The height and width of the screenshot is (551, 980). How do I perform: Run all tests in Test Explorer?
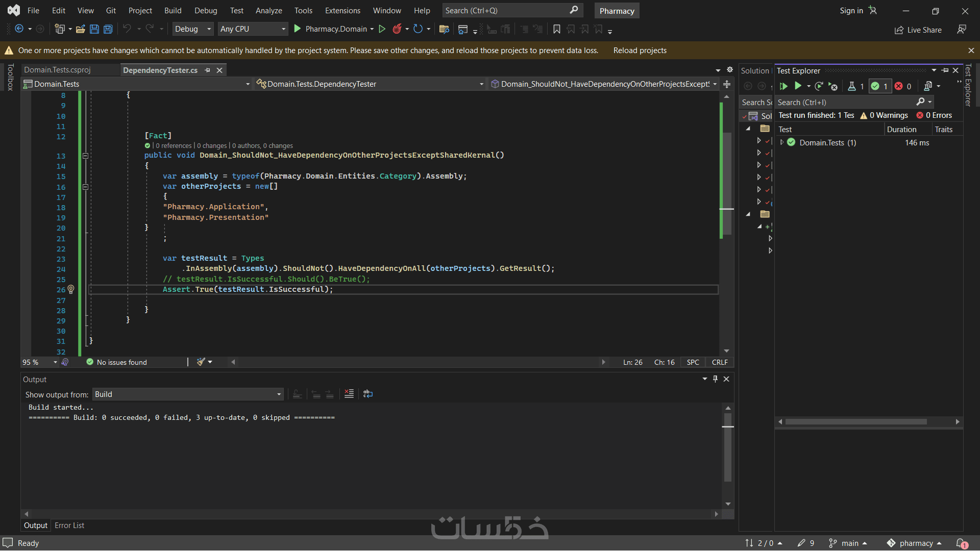click(783, 86)
